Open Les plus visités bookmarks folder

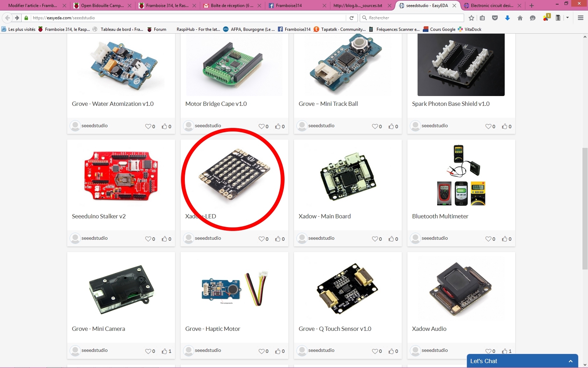tap(19, 29)
